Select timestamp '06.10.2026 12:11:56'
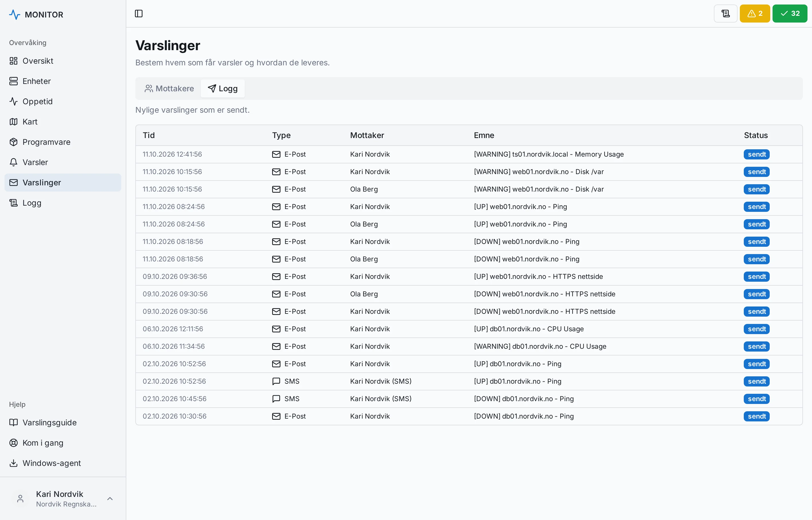 click(x=173, y=329)
